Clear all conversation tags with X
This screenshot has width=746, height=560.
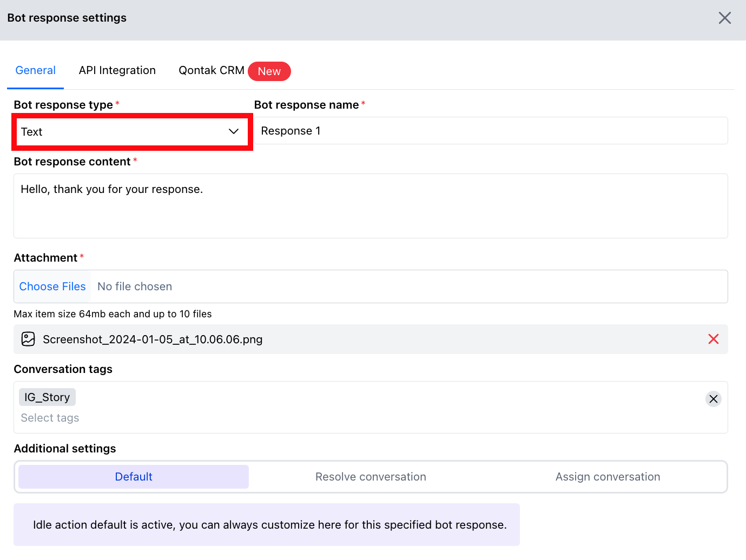713,399
